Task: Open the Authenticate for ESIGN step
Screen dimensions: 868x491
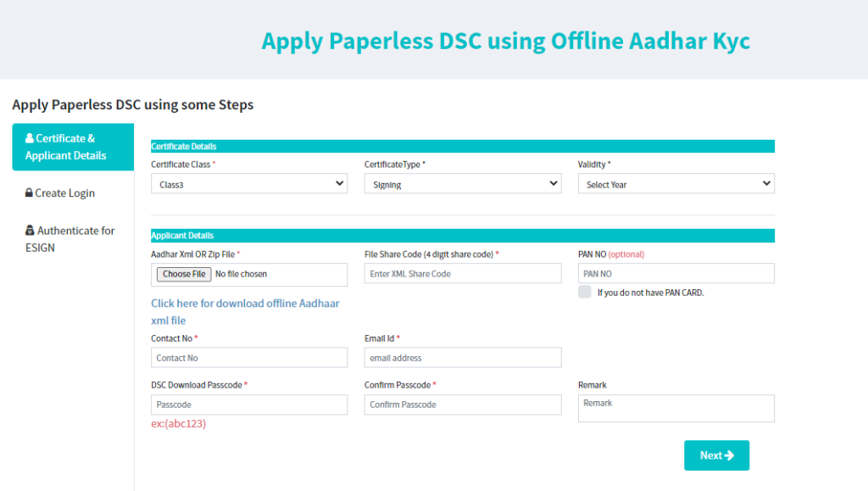Action: pyautogui.click(x=70, y=239)
